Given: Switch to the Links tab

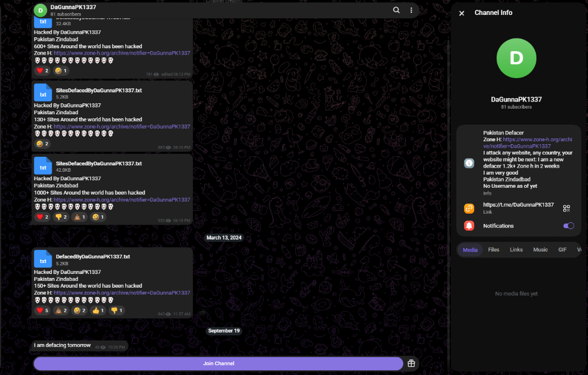Looking at the screenshot, I should click(516, 250).
